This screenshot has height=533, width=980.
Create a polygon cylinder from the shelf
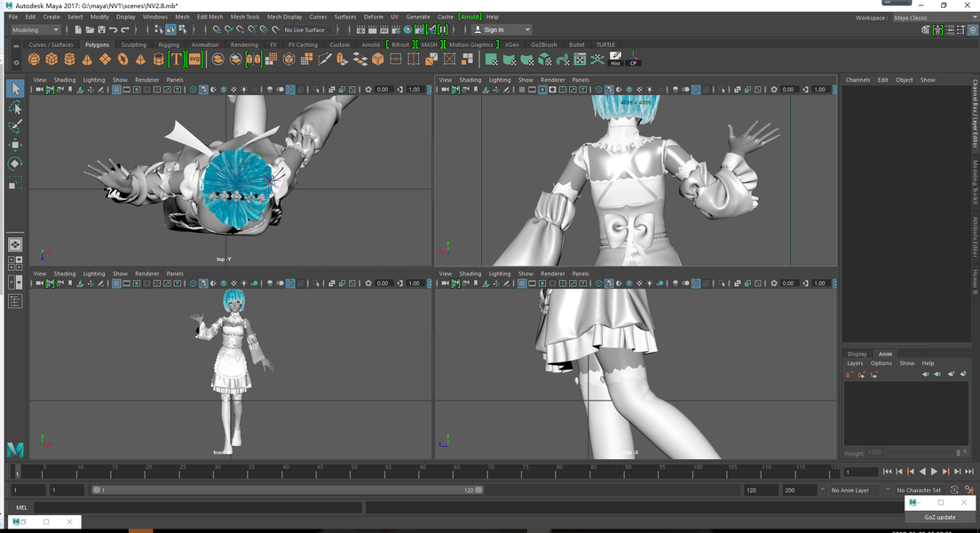(69, 60)
